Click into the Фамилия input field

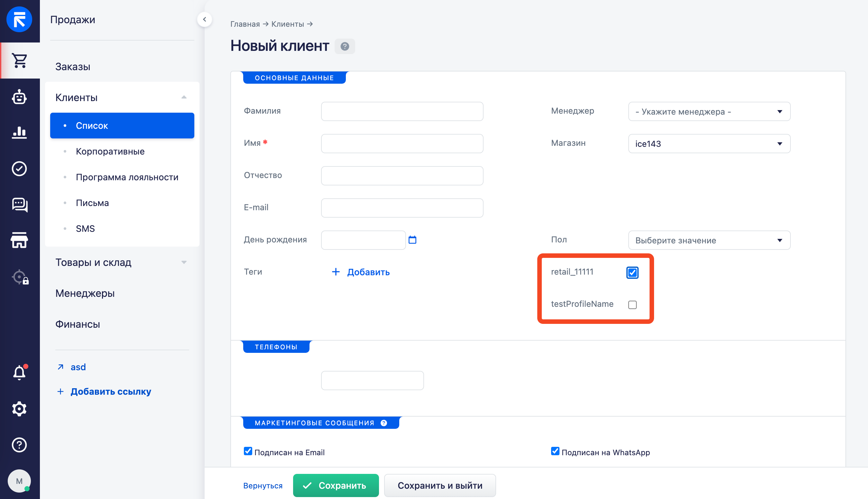click(402, 111)
